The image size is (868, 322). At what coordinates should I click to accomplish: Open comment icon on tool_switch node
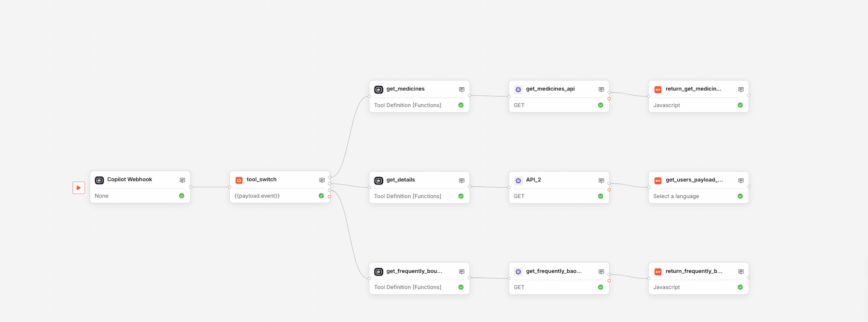[x=322, y=180]
